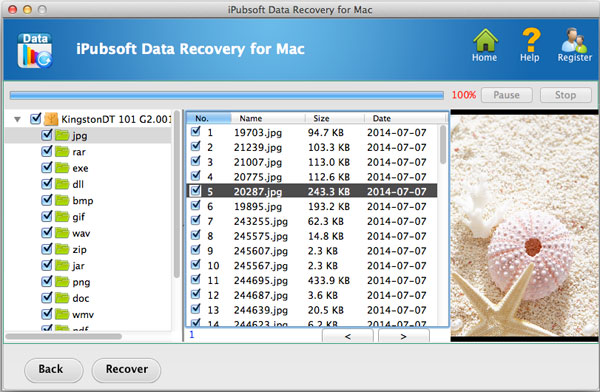Click the wav folder label
600x392 pixels.
(81, 233)
